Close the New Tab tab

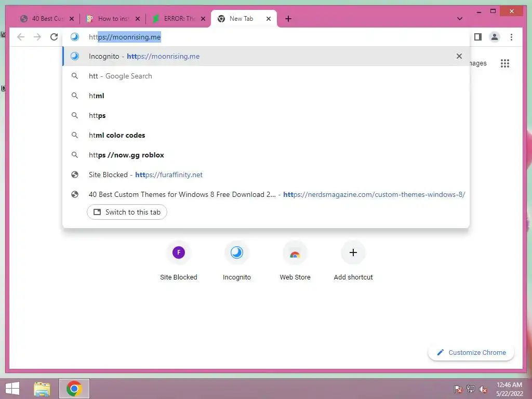pyautogui.click(x=269, y=19)
